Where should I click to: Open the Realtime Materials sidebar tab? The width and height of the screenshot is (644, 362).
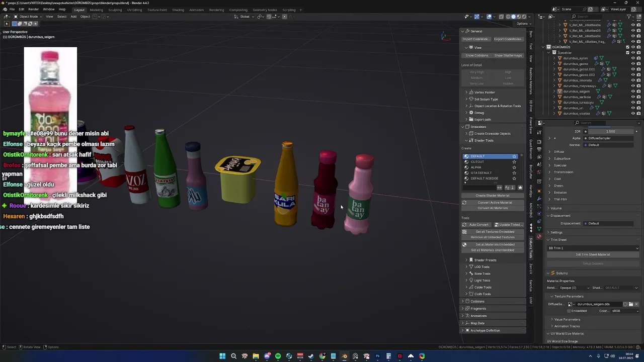click(x=531, y=81)
